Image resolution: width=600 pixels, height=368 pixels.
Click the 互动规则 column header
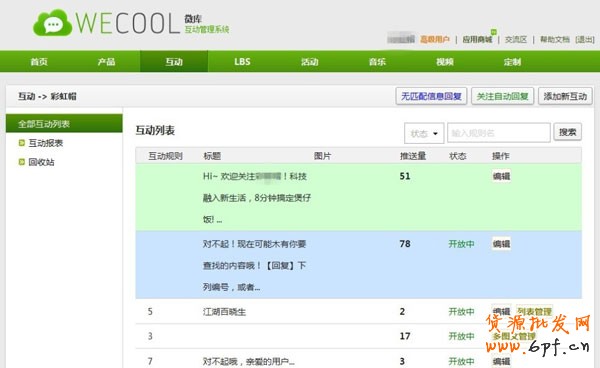tap(165, 156)
